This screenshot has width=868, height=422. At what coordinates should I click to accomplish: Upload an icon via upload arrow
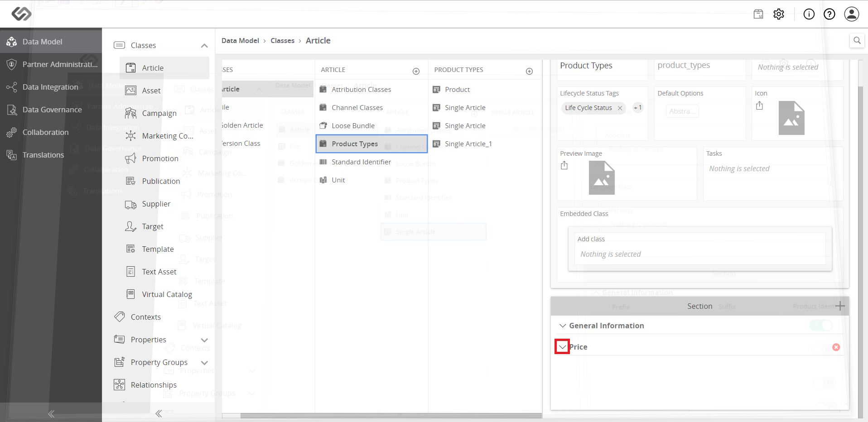click(x=760, y=105)
